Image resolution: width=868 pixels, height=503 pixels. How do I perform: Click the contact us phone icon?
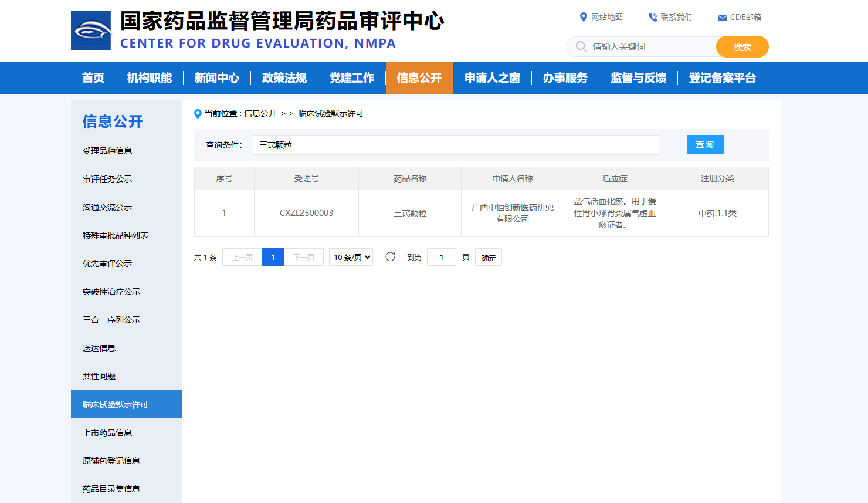pos(653,17)
